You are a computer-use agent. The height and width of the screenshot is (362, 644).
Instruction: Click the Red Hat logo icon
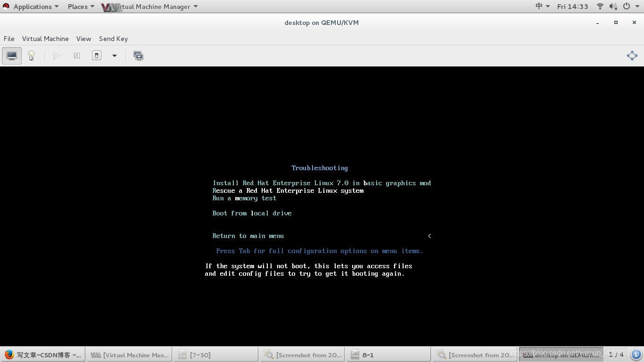click(x=6, y=7)
